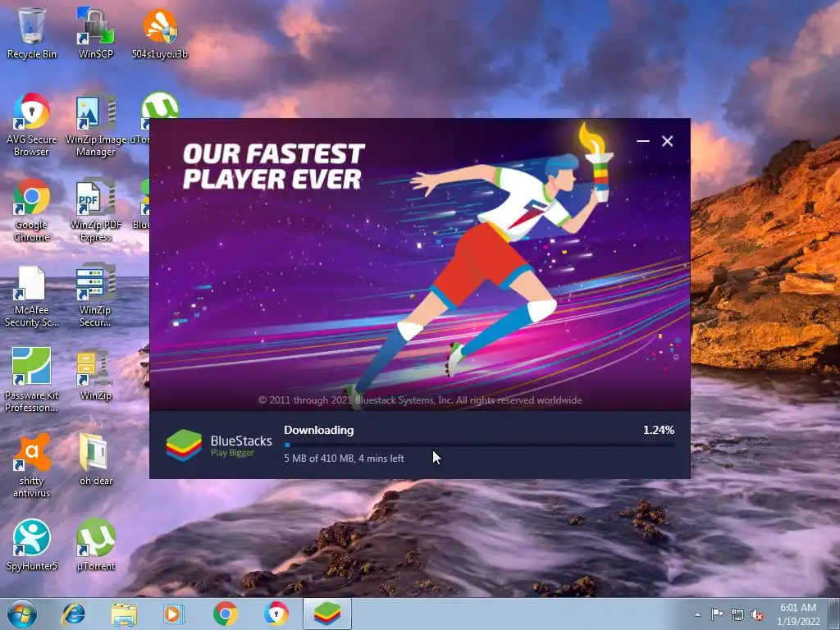Launch WinZip PDF Express shortcut

click(95, 210)
